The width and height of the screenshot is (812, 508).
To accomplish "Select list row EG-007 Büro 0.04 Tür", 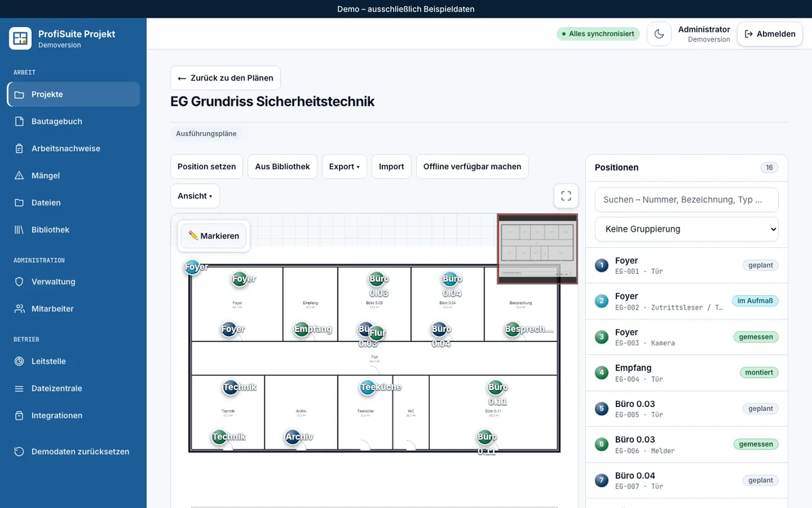I will (686, 480).
